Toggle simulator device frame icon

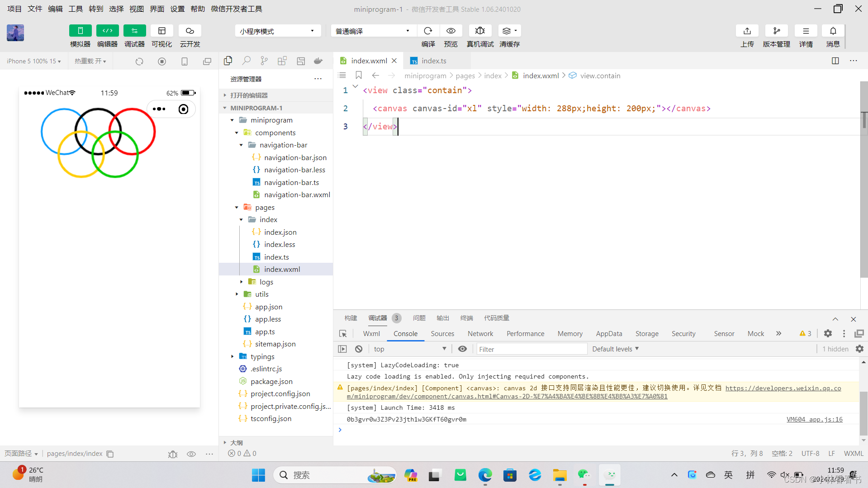point(185,61)
